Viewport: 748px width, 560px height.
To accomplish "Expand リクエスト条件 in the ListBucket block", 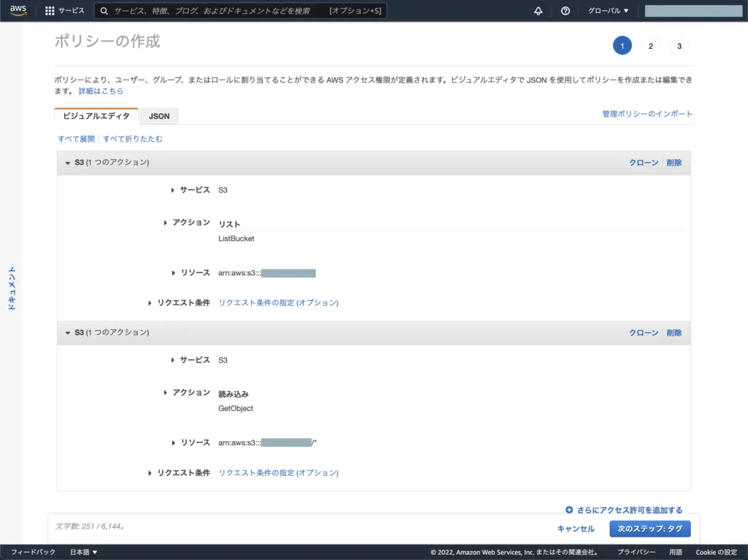I will [x=149, y=303].
